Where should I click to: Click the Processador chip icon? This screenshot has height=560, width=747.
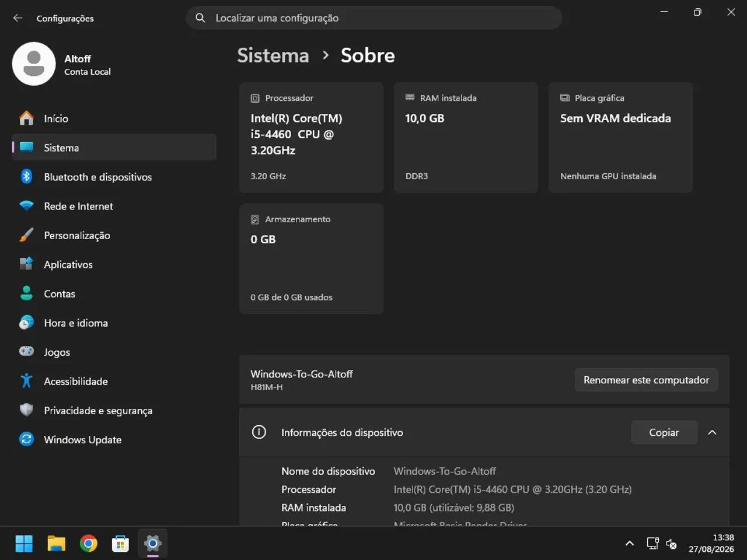coord(255,98)
